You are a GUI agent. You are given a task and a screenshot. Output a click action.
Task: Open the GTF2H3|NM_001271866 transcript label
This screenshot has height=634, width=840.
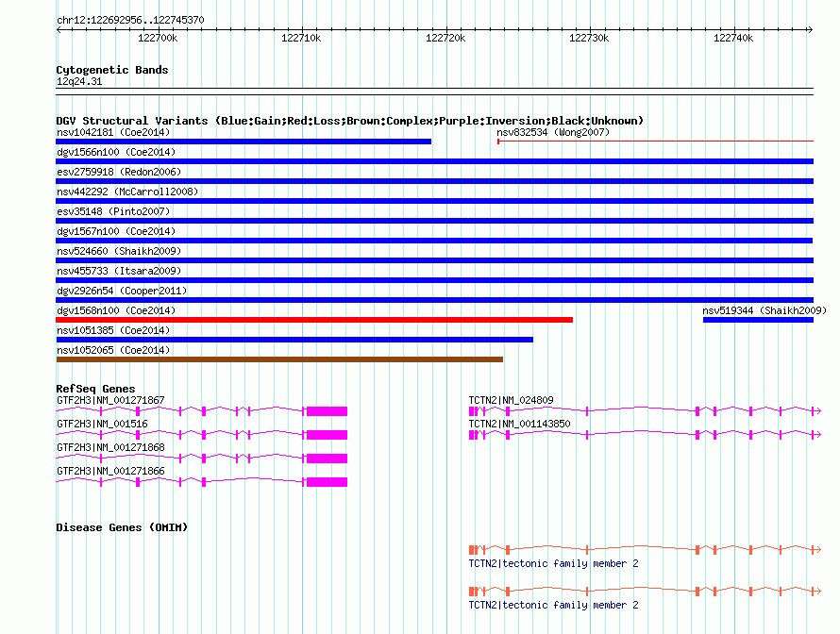pos(110,471)
